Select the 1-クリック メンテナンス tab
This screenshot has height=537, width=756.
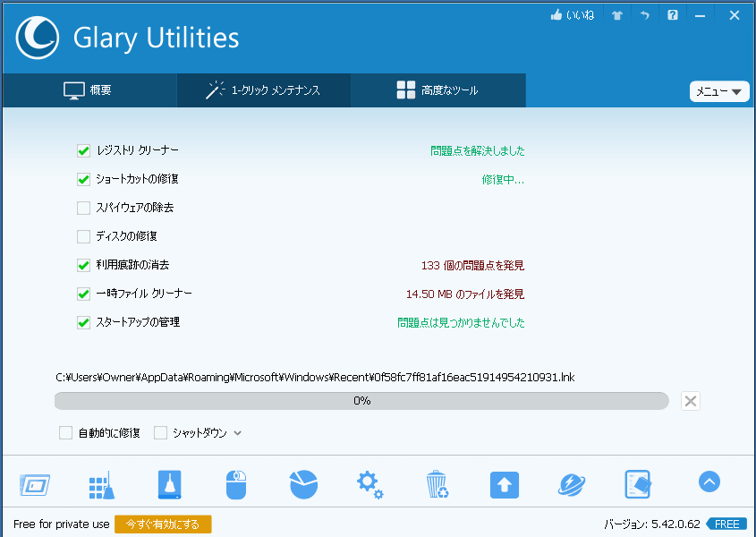(264, 90)
